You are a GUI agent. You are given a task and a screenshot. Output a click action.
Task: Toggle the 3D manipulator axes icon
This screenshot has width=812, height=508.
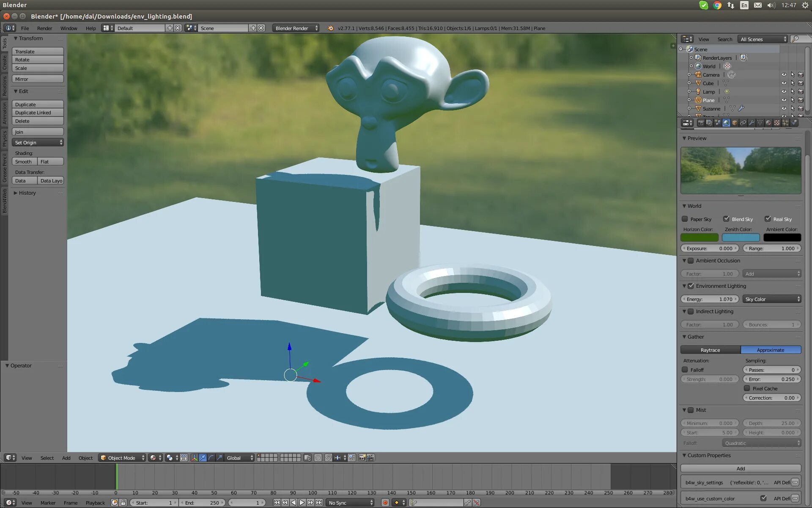194,458
